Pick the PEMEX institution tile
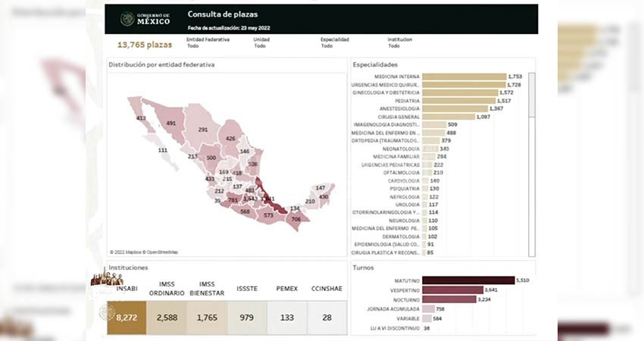Image resolution: width=644 pixels, height=341 pixels. coord(286,318)
